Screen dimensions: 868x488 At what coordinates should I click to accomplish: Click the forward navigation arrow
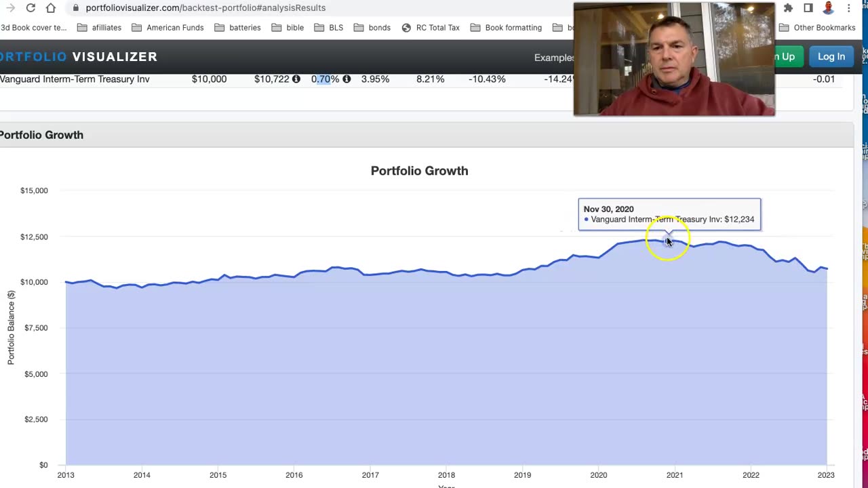click(10, 8)
